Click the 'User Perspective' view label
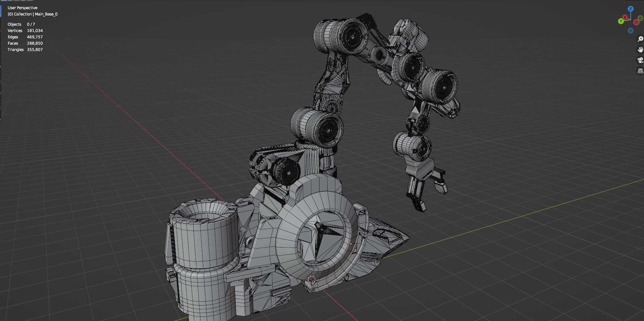Image resolution: width=644 pixels, height=321 pixels. point(22,8)
